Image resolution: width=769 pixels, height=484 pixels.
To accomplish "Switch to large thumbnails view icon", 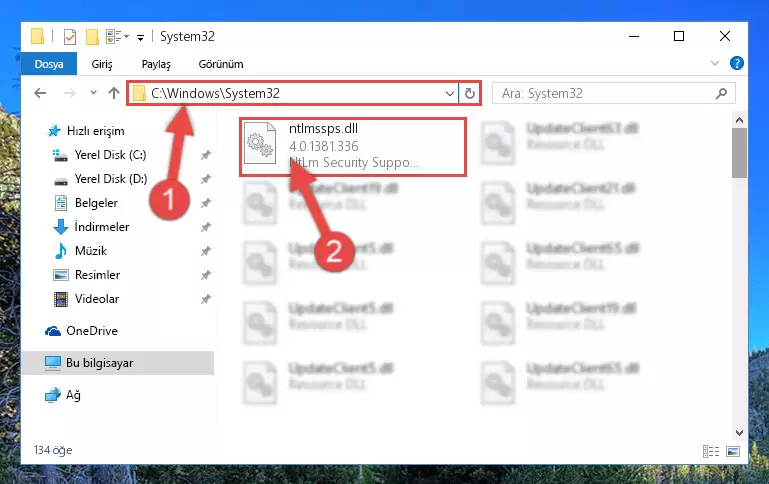I will (x=733, y=451).
